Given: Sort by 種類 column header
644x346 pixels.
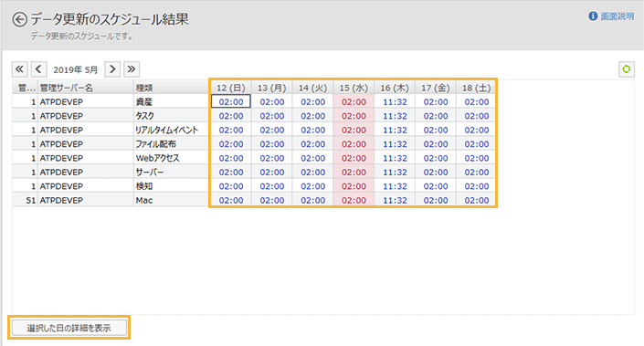Looking at the screenshot, I should pos(171,88).
